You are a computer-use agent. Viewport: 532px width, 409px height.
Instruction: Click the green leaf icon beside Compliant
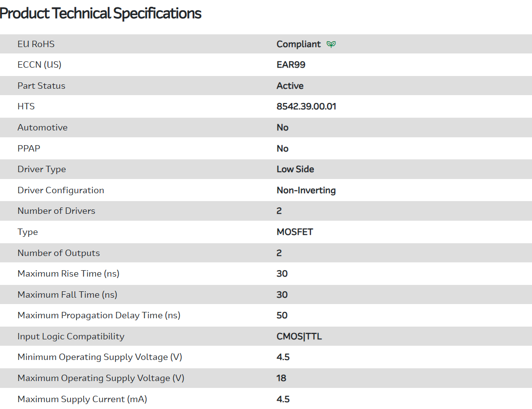click(331, 44)
